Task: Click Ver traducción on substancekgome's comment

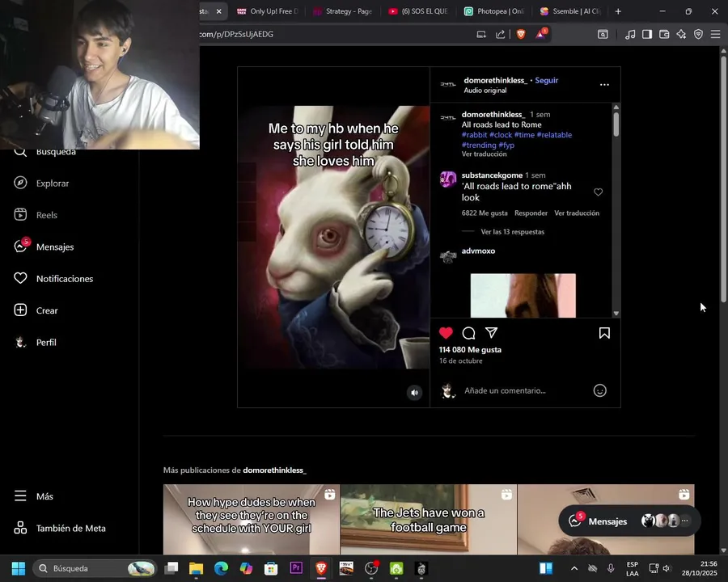Action: pyautogui.click(x=577, y=213)
